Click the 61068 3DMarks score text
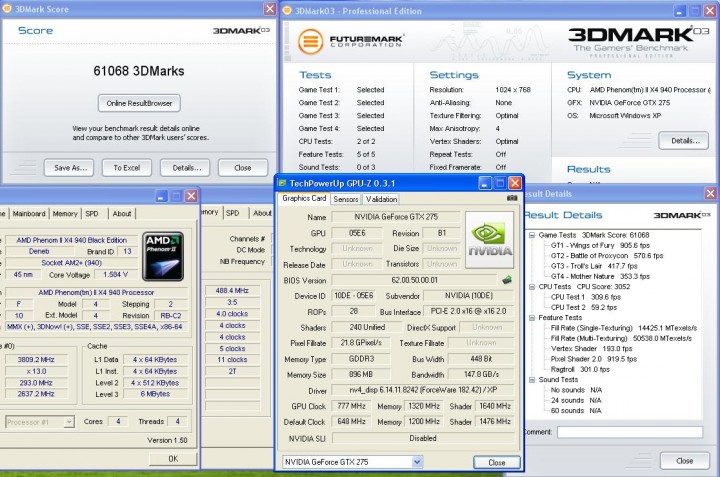720x477 pixels. point(139,71)
